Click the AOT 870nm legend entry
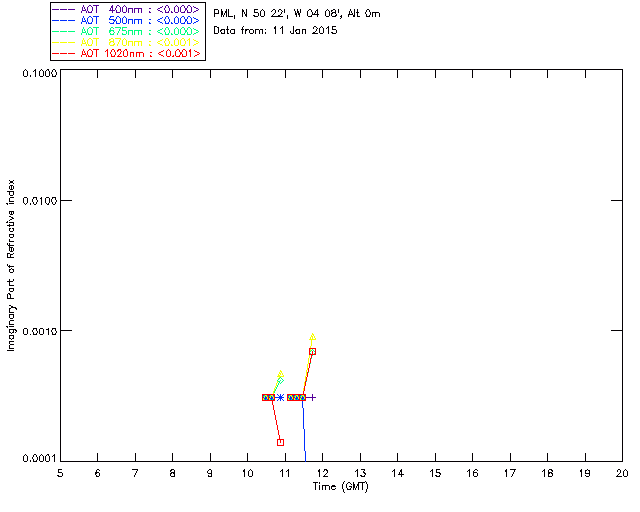 pyautogui.click(x=127, y=42)
